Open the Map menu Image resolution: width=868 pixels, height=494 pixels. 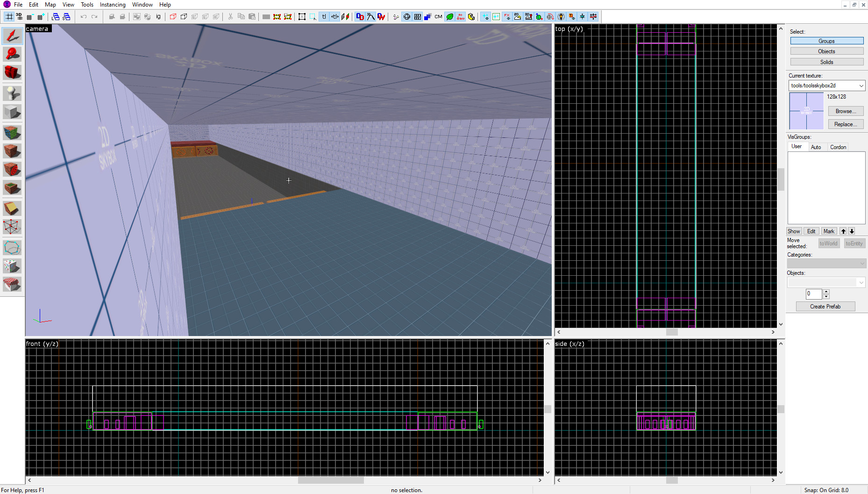(50, 5)
